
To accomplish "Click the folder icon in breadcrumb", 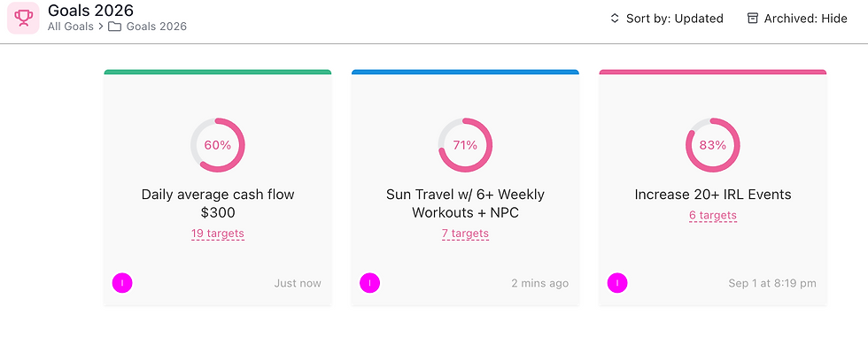I will coord(115,27).
